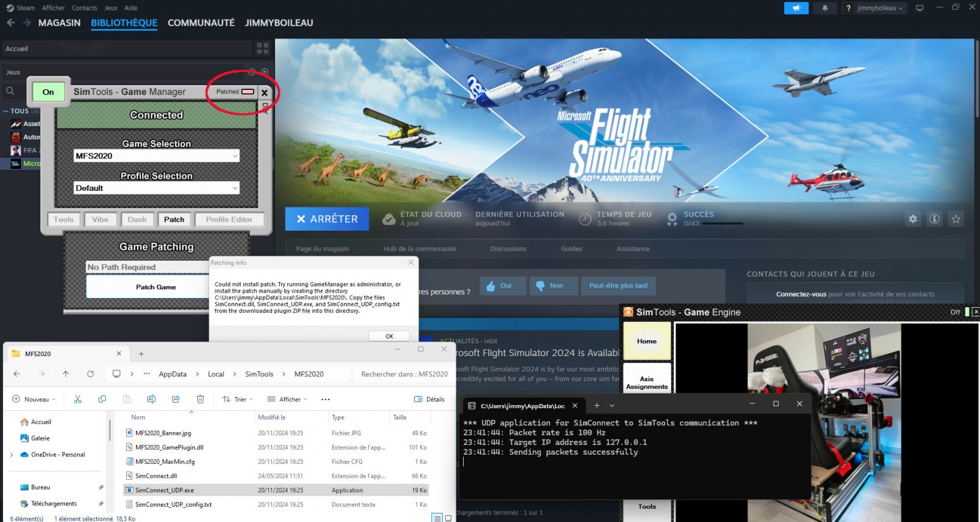Select the SimConnect_UDP_config.txt file
Image resolution: width=980 pixels, height=522 pixels.
[x=276, y=505]
